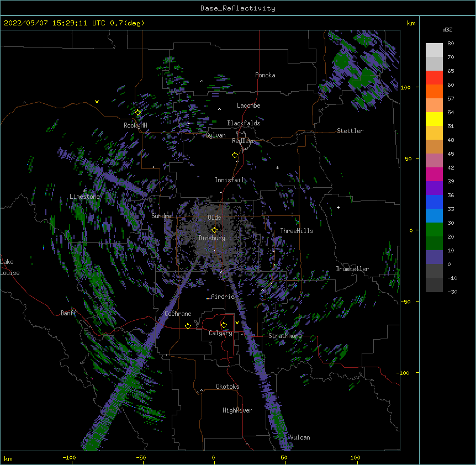Click the RockyMH label
This screenshot has width=476, height=465.
[x=135, y=125]
